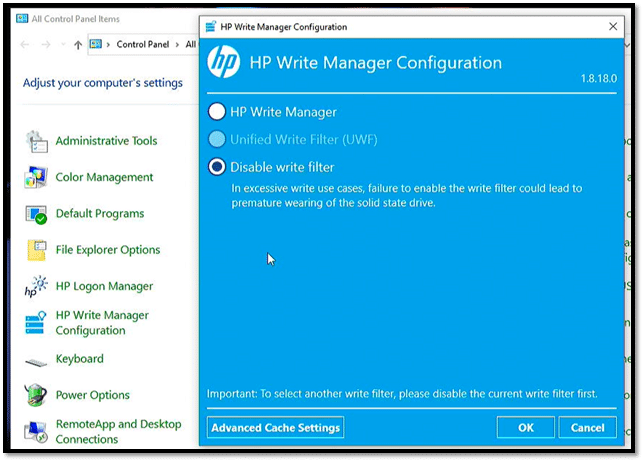
Task: Select the Disable write filter radio button
Action: [217, 167]
